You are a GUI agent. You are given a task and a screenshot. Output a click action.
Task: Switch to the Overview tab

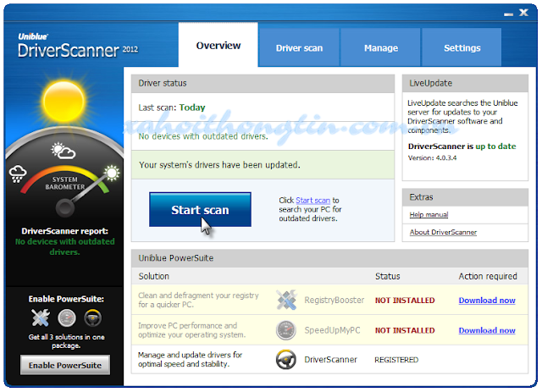(218, 45)
